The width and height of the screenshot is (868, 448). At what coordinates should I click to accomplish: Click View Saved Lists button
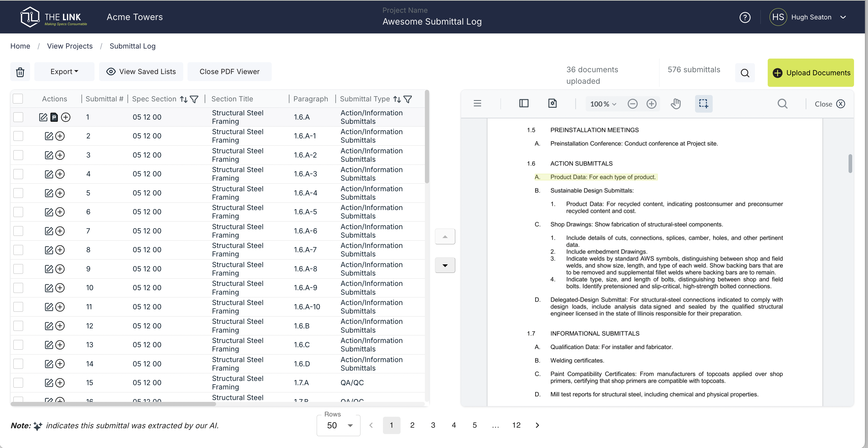click(x=141, y=72)
